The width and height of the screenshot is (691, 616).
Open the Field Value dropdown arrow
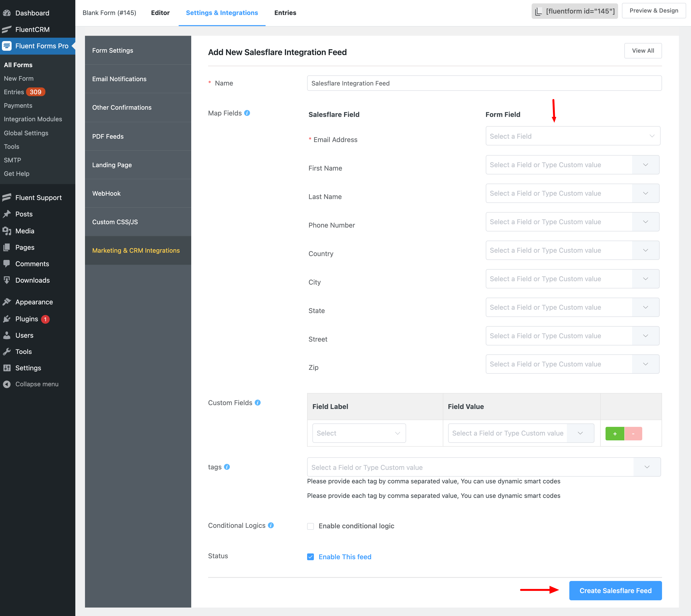(580, 433)
